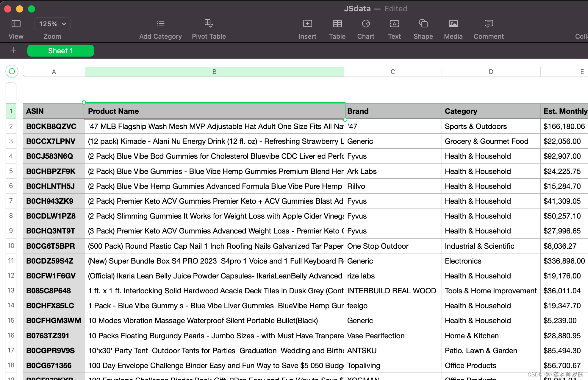Image resolution: width=588 pixels, height=380 pixels.
Task: Select cell B0CDLW1PZ8
Action: pos(54,216)
